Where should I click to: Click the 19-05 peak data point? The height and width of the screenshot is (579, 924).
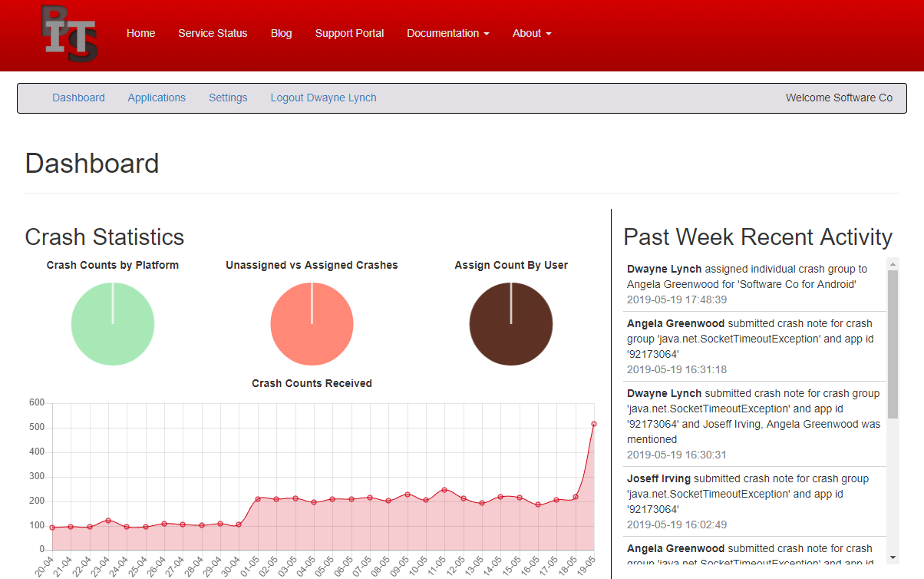[x=593, y=424]
